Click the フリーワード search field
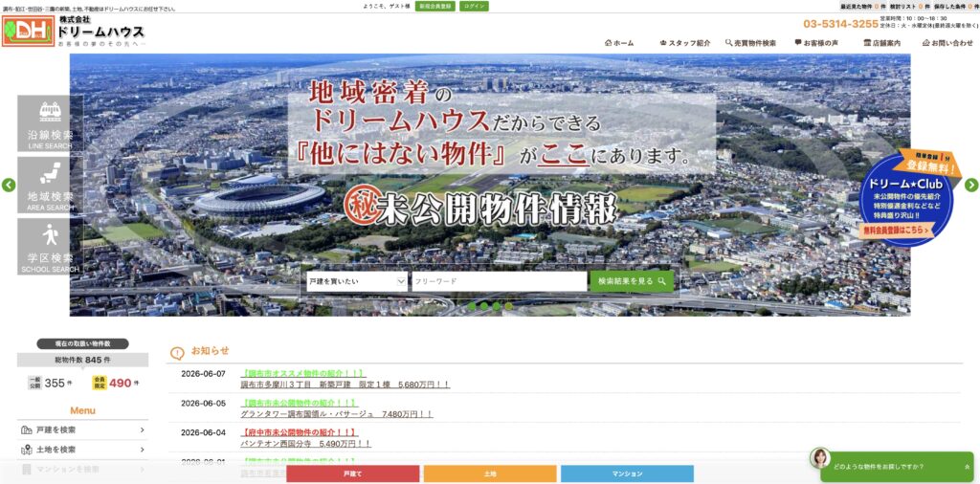Screen dimensions: 980x484 click(499, 281)
